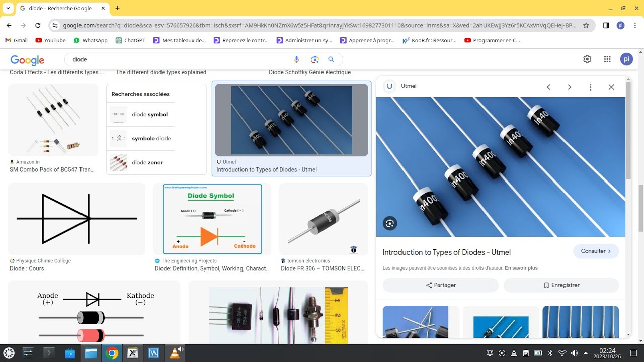Open the file manager taskbar icon
Image resolution: width=644 pixels, height=362 pixels.
pos(91,353)
